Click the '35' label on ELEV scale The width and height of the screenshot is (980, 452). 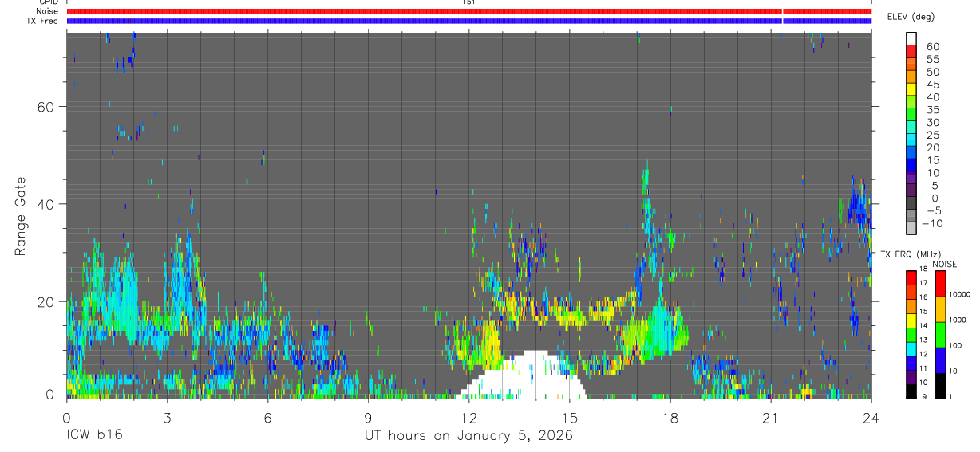[931, 110]
